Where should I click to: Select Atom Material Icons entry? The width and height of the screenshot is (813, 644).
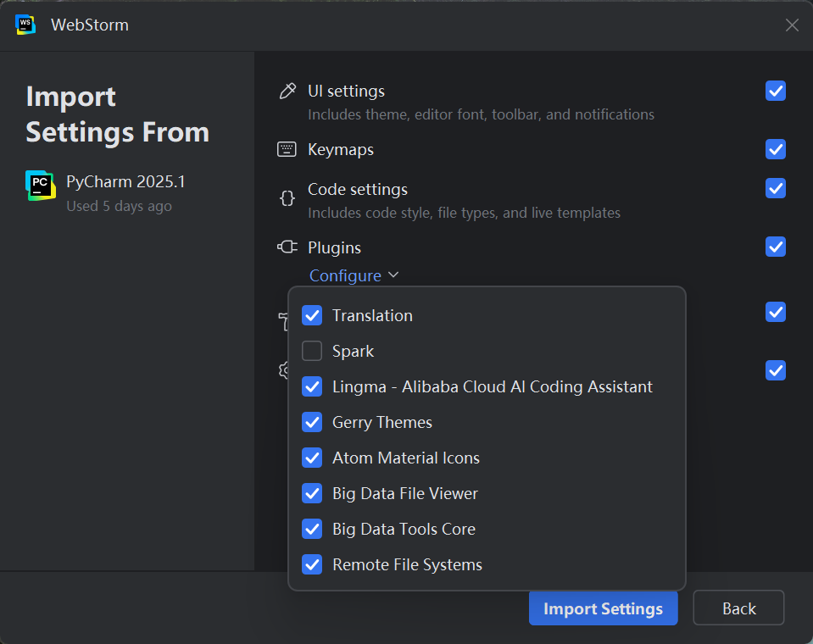405,458
